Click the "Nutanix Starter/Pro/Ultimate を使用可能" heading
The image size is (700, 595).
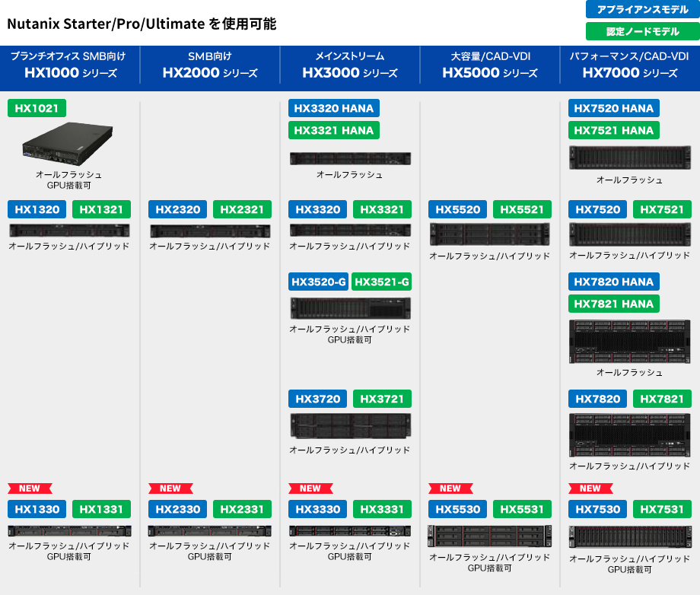[x=142, y=24]
